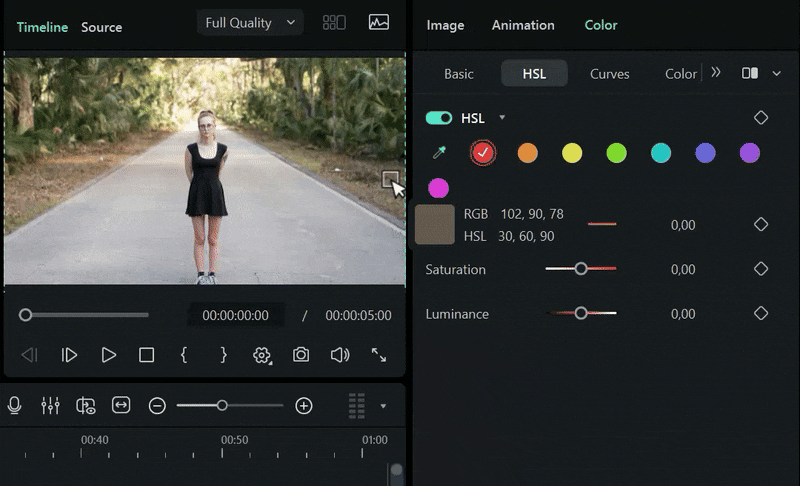Switch to the Timeline preview tab
The image size is (800, 486).
pyautogui.click(x=42, y=27)
